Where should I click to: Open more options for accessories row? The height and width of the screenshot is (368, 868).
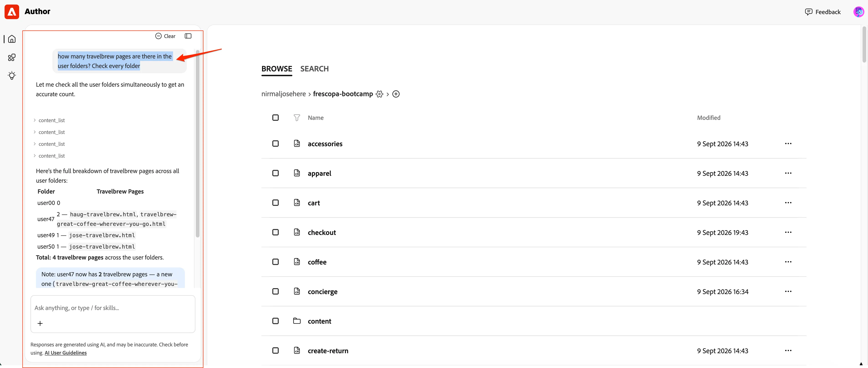788,144
